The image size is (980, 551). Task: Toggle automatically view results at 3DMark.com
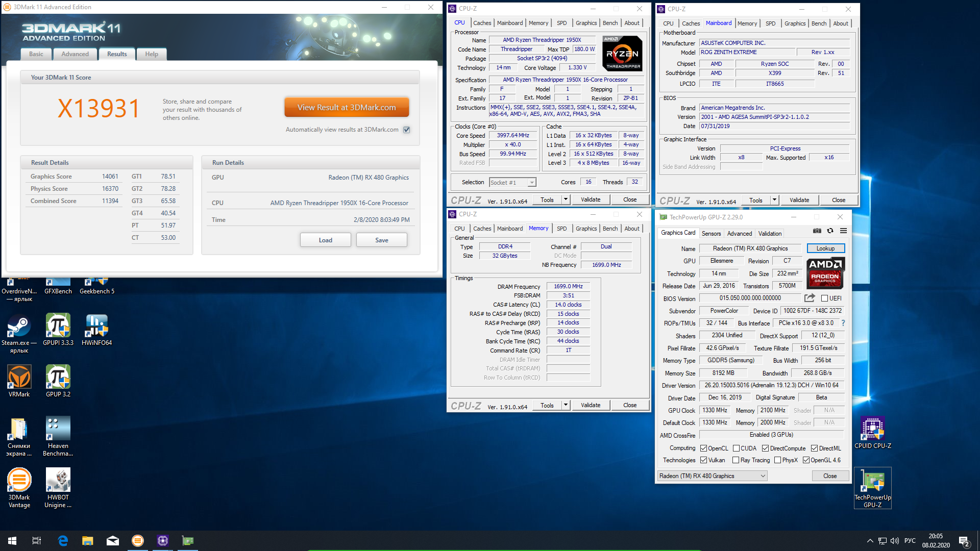pos(407,130)
